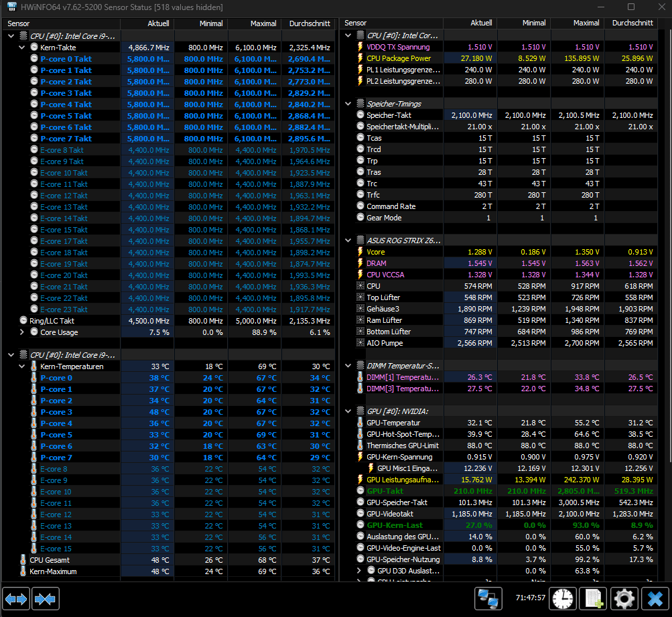Select the P-core 7 Takt row
The height and width of the screenshot is (617, 672).
point(169,139)
